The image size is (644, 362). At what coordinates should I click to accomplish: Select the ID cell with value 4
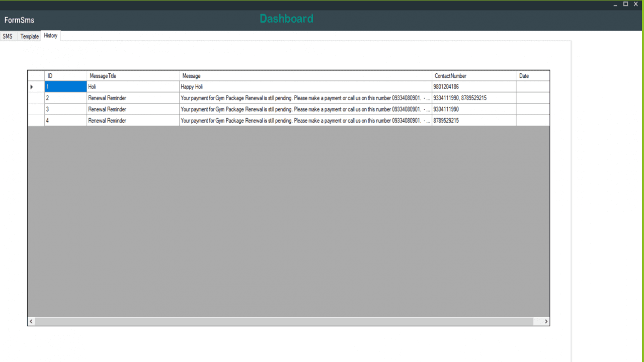pyautogui.click(x=65, y=121)
